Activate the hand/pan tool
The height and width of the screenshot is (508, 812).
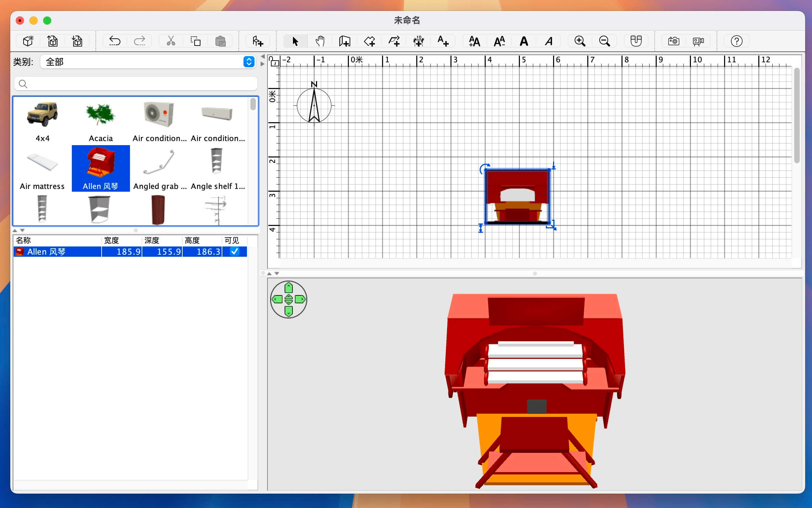[x=320, y=41]
